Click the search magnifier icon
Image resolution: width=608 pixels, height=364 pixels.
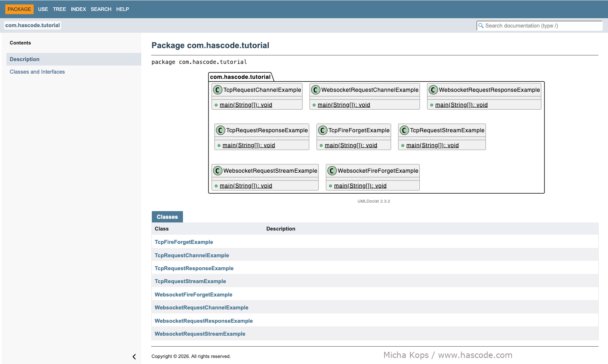481,25
